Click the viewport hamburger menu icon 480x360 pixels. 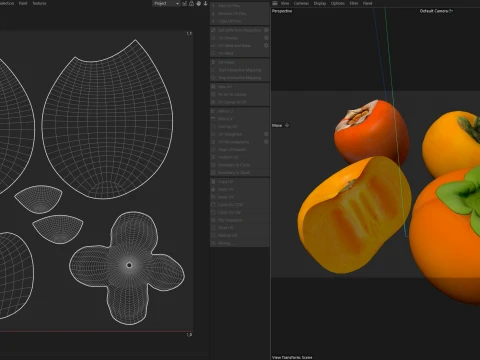pos(275,3)
